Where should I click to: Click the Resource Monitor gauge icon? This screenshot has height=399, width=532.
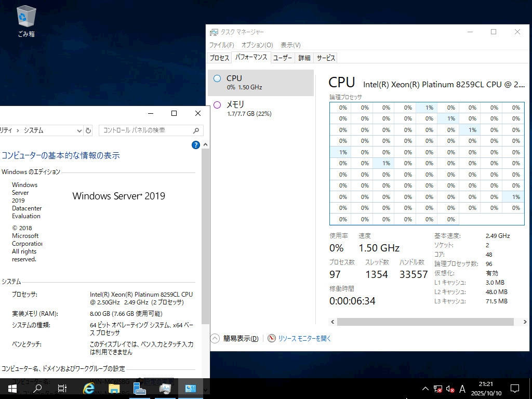[271, 338]
